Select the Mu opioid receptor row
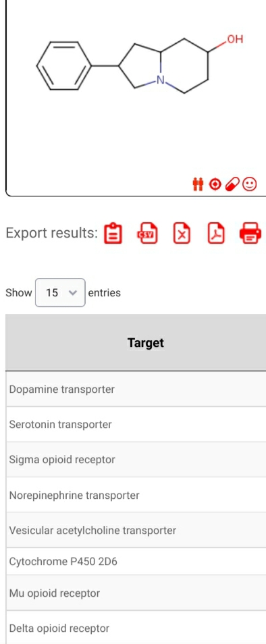The height and width of the screenshot is (644, 266). tap(136, 593)
